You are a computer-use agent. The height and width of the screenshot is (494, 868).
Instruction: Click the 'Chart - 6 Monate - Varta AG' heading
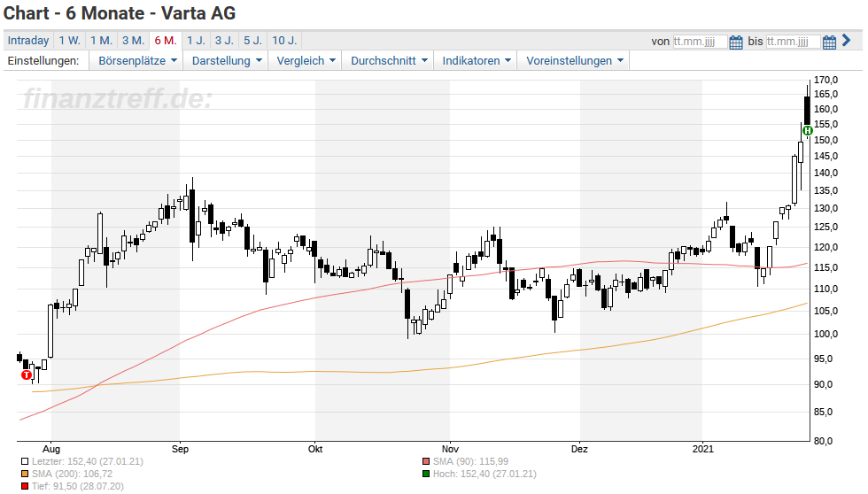tap(120, 12)
